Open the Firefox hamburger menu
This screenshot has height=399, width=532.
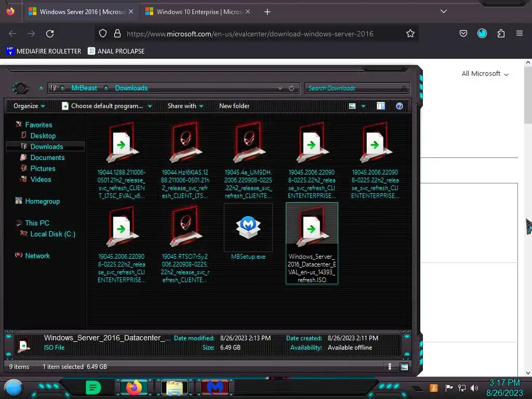tap(520, 33)
